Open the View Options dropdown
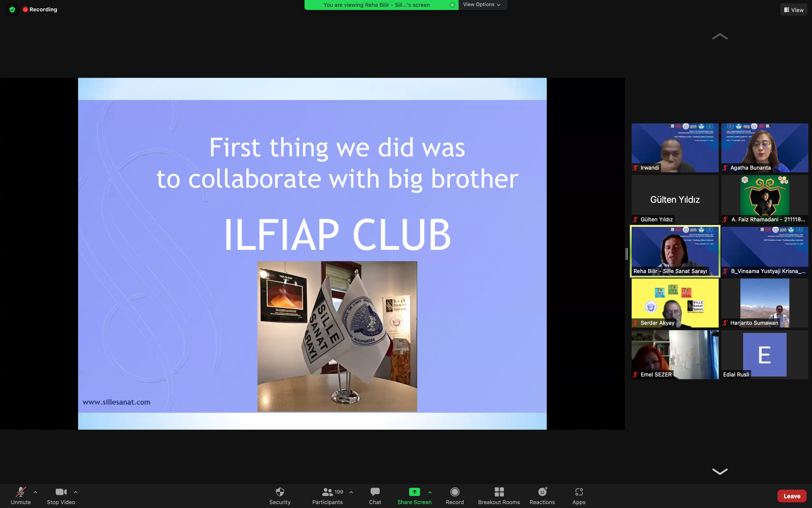This screenshot has height=508, width=812. click(x=482, y=4)
